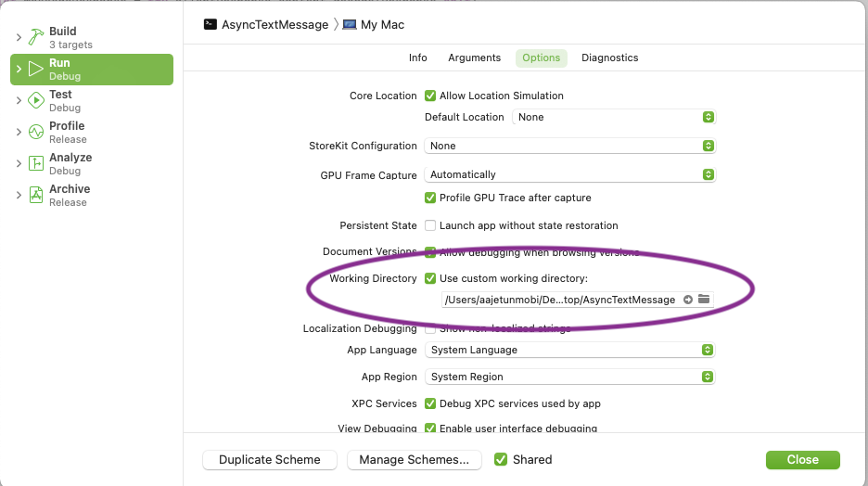Click the Profile waveform icon

click(x=36, y=132)
